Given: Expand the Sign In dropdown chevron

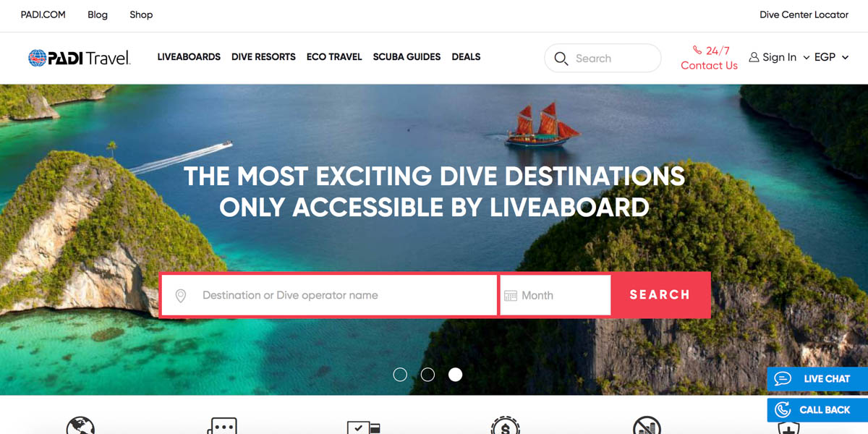Looking at the screenshot, I should pyautogui.click(x=806, y=58).
